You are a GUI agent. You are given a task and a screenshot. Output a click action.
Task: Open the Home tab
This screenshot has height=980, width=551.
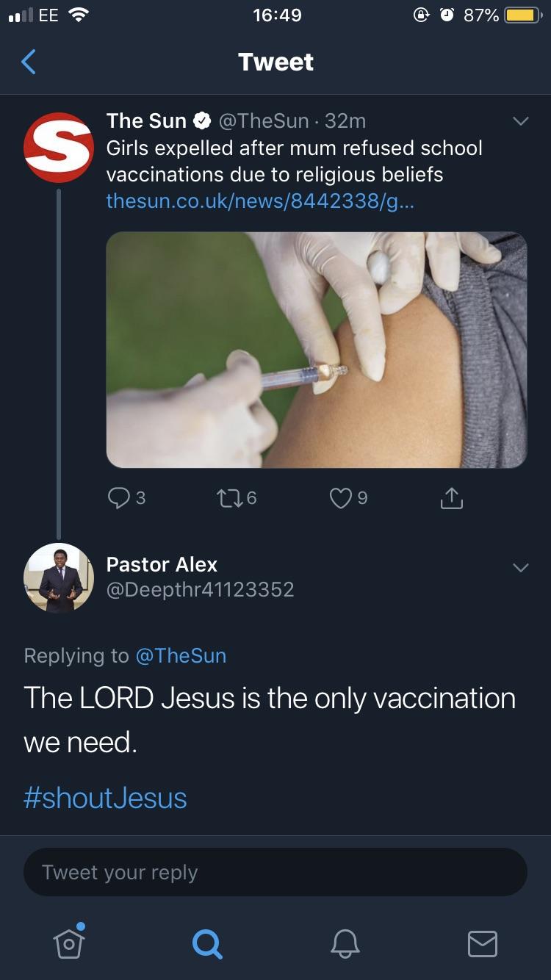click(x=68, y=943)
